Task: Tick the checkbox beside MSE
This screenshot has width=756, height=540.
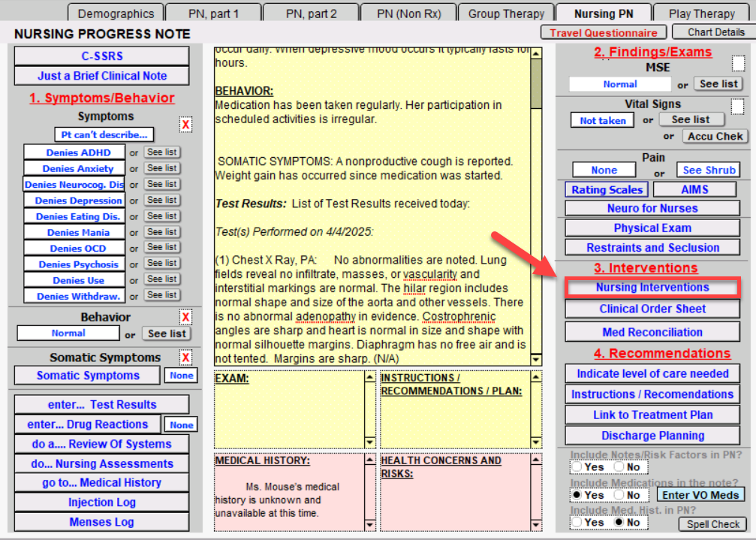Action: pyautogui.click(x=739, y=64)
